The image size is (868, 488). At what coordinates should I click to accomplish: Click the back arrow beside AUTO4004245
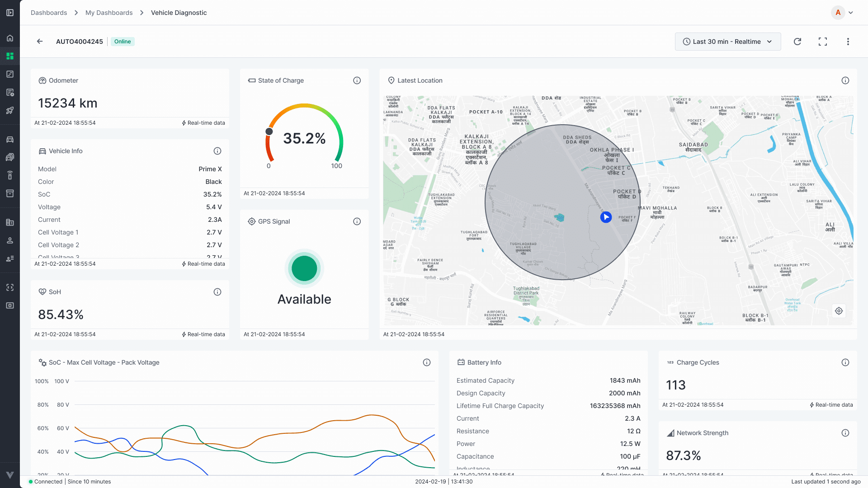(40, 42)
